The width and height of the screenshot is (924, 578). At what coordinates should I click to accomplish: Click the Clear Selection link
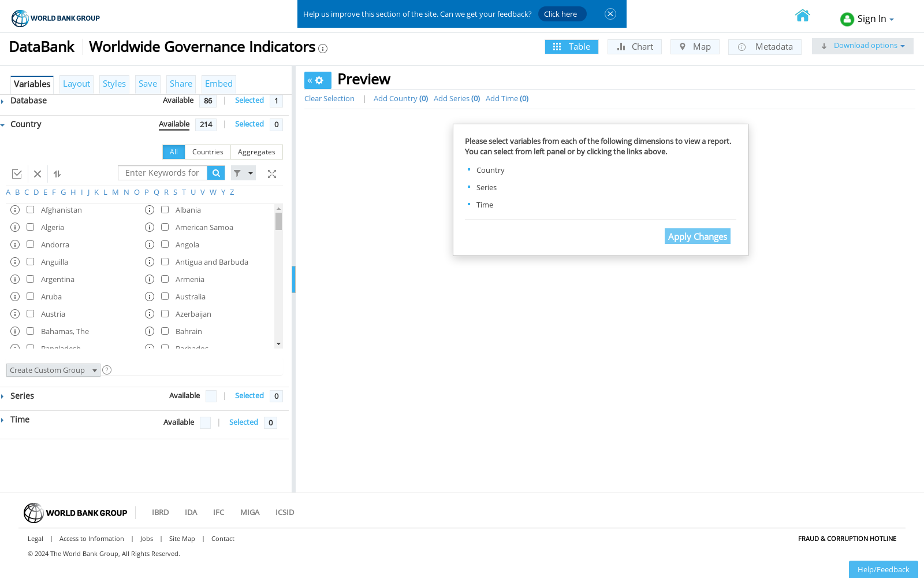329,99
